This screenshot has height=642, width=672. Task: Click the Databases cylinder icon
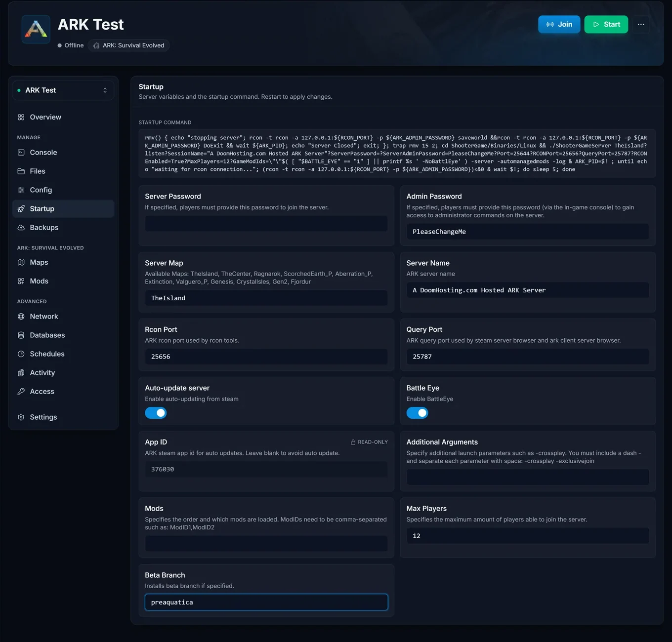21,335
